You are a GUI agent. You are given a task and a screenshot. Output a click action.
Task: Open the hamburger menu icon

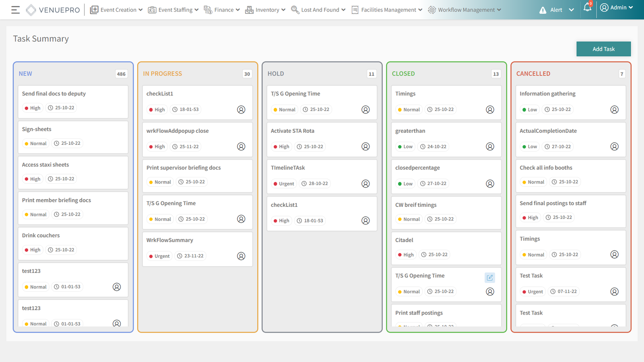[15, 10]
